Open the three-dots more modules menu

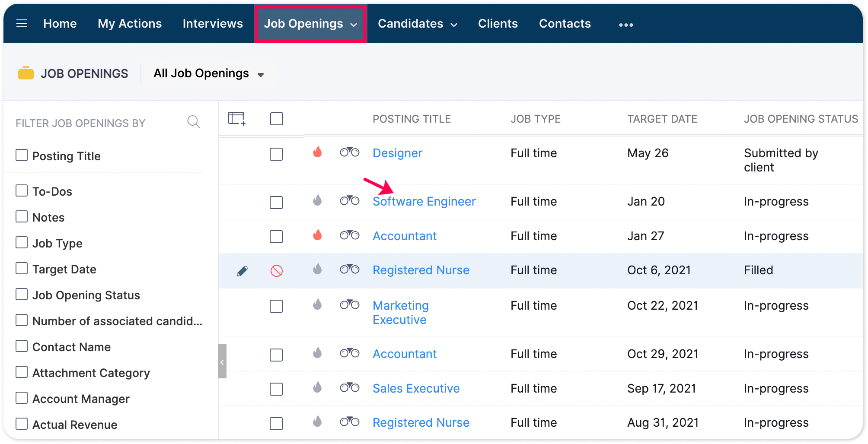tap(626, 25)
